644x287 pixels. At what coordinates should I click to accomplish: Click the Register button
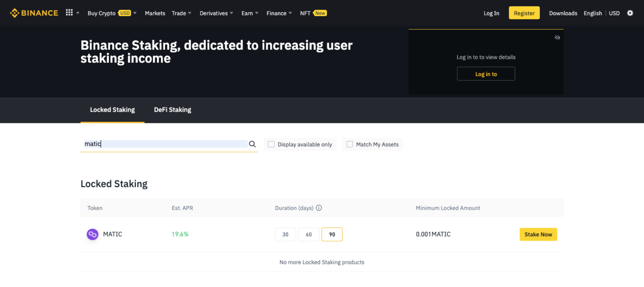524,13
